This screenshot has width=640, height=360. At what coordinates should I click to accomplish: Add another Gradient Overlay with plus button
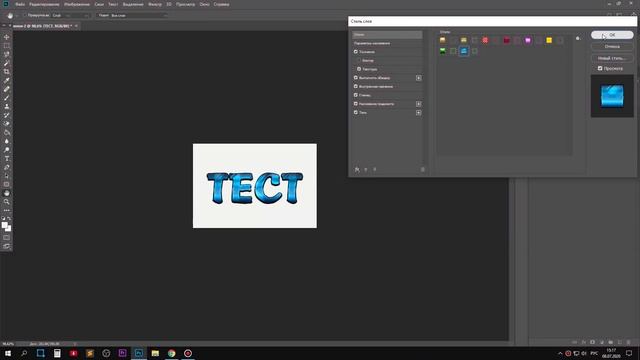418,104
